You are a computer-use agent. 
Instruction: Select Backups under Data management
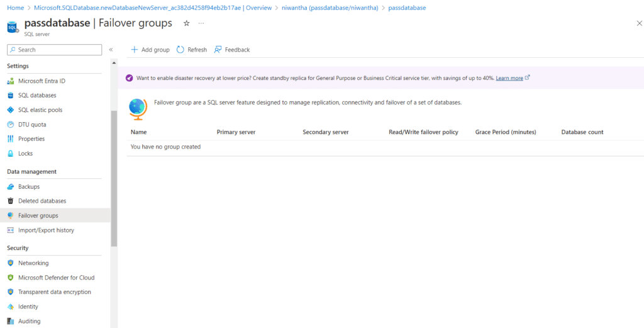[x=29, y=187]
